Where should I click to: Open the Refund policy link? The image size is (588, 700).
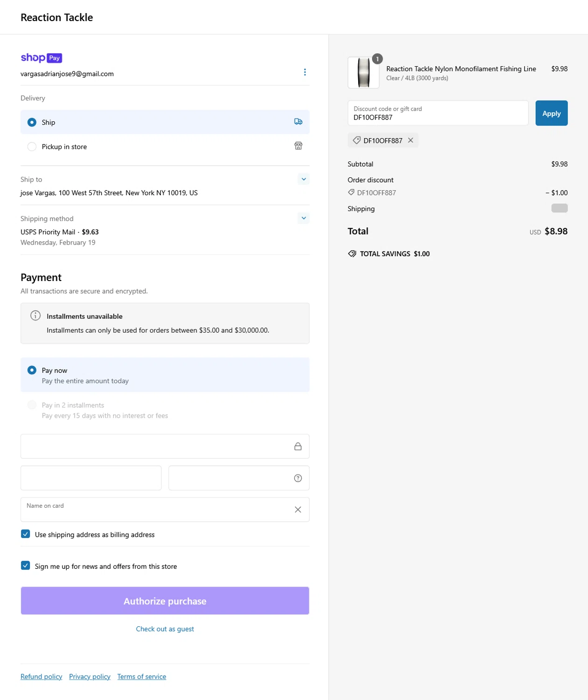[x=41, y=677]
